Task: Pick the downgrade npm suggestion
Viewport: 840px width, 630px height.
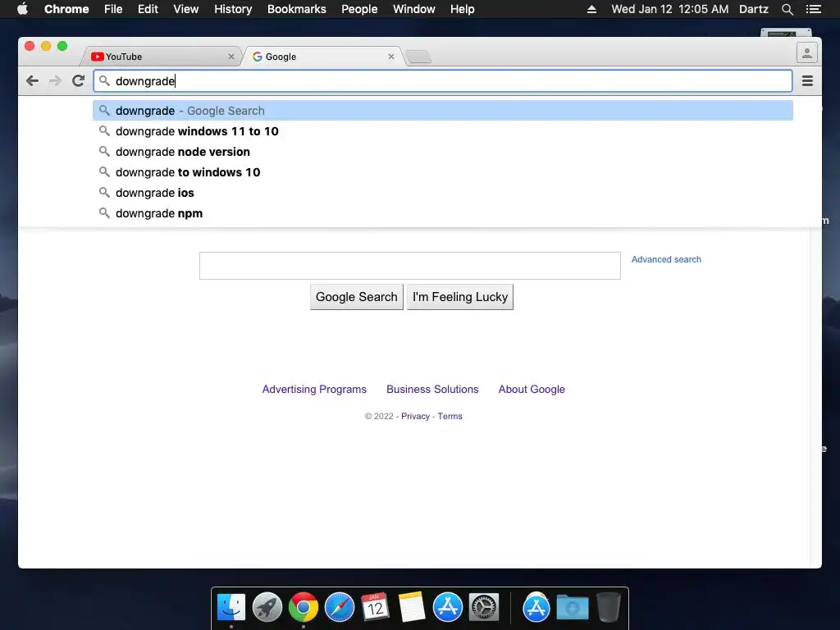Action: pos(442,213)
